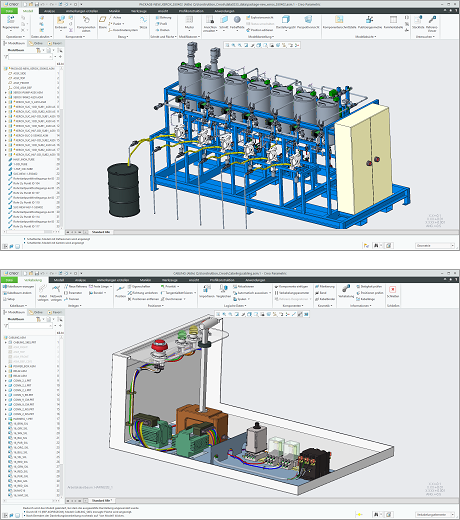Viewport: 460px width, 520px height.
Task: Expand the first XEROX subassembly tree node
Action: pos(6,92)
